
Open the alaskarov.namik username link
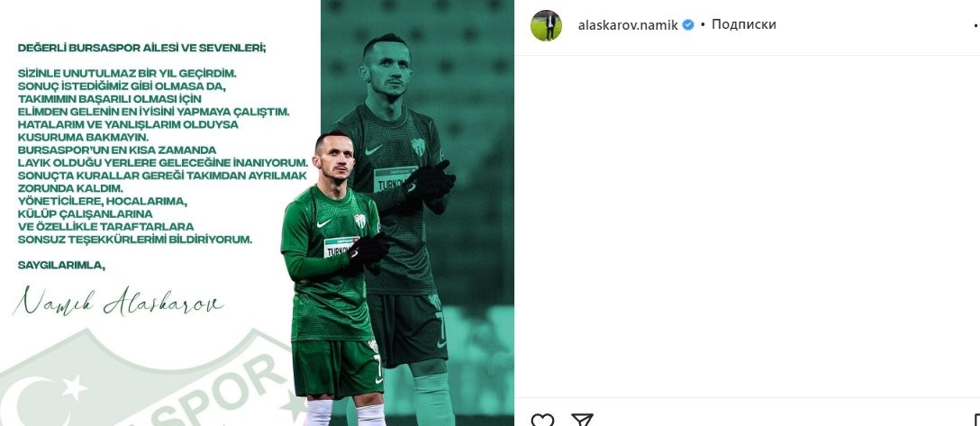coord(628,25)
